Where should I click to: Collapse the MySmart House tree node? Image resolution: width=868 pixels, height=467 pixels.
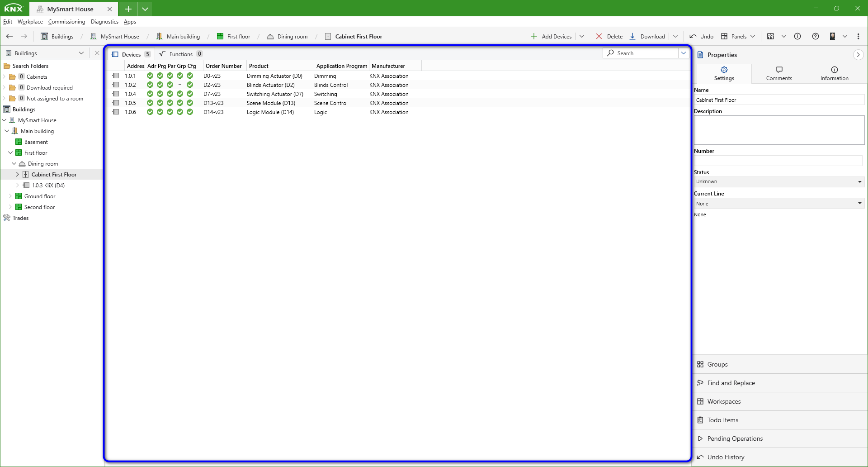point(5,120)
